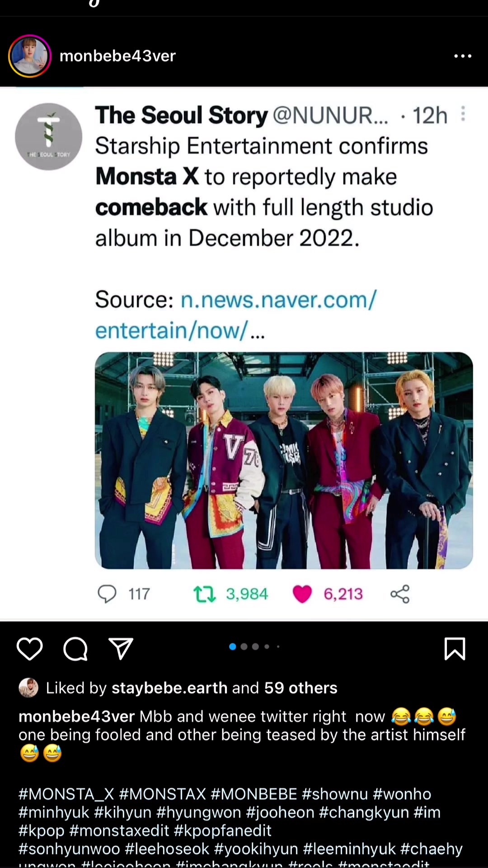Open the #MONBEBE hashtag
488x868 pixels.
pyautogui.click(x=253, y=794)
